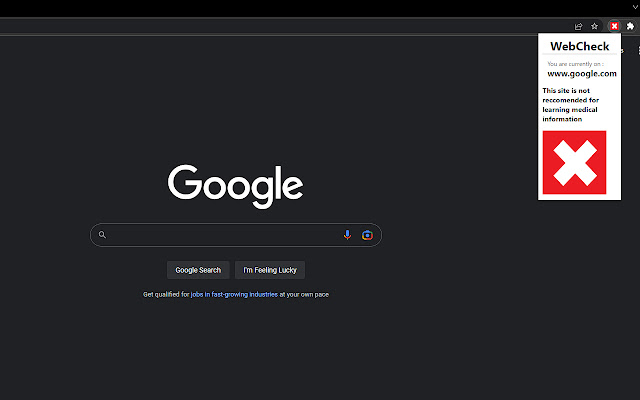Select the www.google.com text in popup
This screenshot has height=400, width=640.
(x=582, y=73)
